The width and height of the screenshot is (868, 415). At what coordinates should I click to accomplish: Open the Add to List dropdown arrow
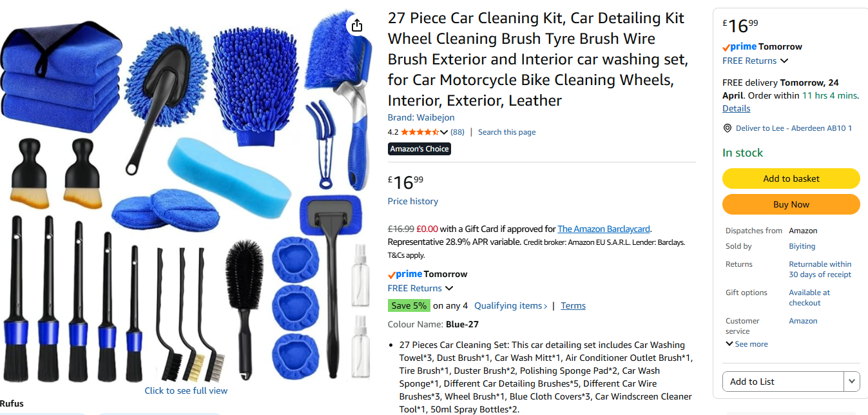(852, 381)
